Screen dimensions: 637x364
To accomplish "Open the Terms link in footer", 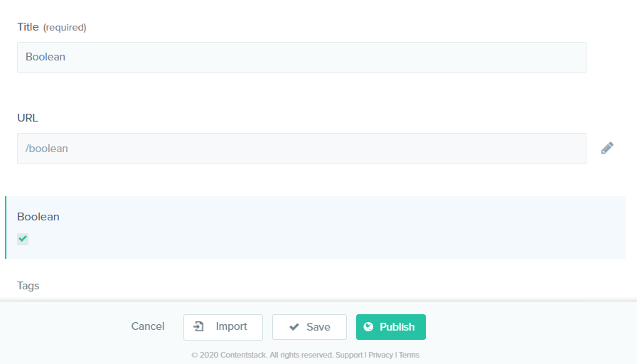I will 409,355.
